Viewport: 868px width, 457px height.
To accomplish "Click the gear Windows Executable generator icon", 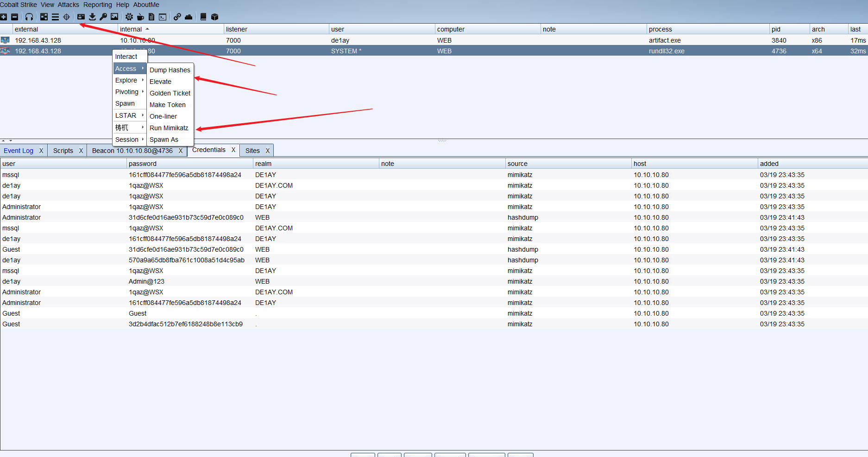I will (129, 17).
